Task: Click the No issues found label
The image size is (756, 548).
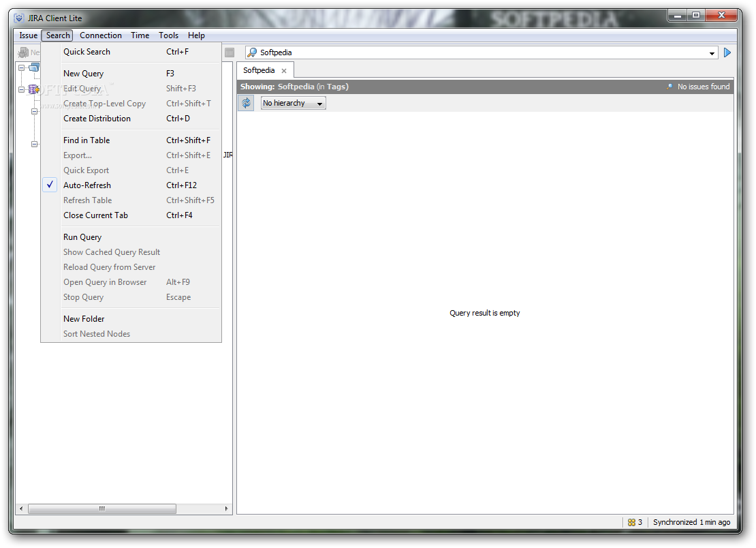Action: tap(704, 87)
